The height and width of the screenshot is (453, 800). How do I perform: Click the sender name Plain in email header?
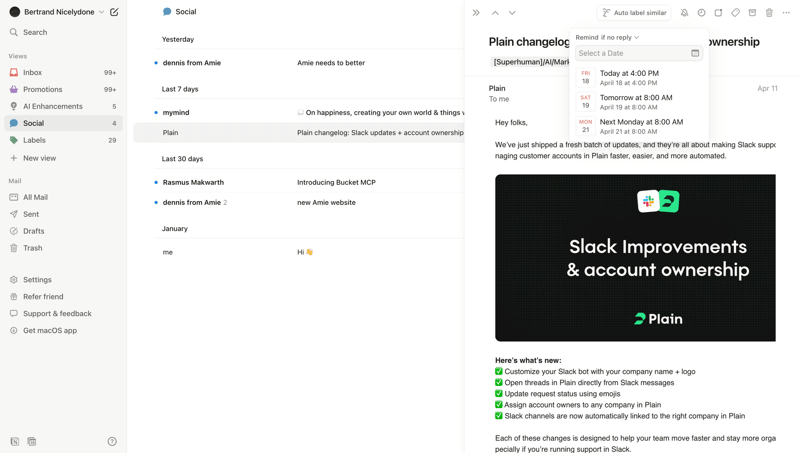(x=497, y=88)
